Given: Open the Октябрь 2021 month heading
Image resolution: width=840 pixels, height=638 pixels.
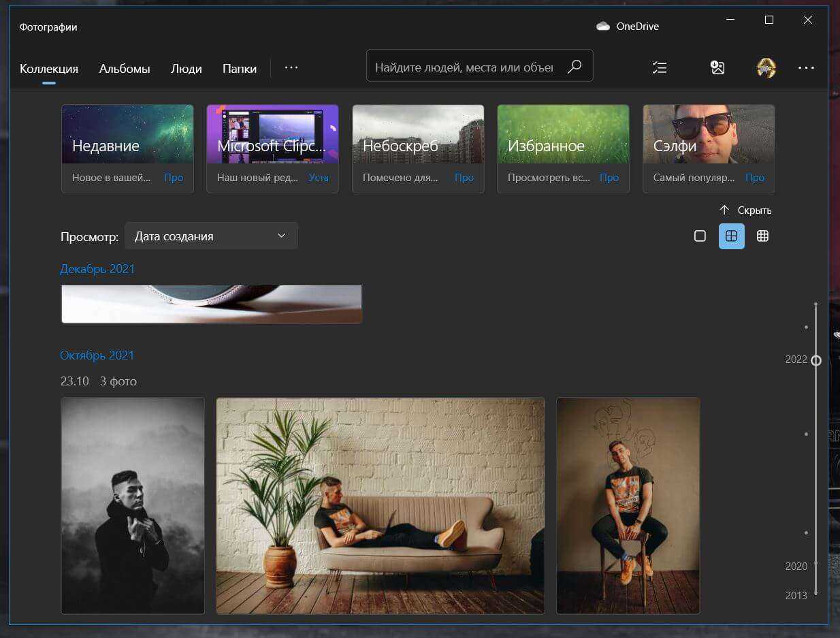Looking at the screenshot, I should coord(97,355).
